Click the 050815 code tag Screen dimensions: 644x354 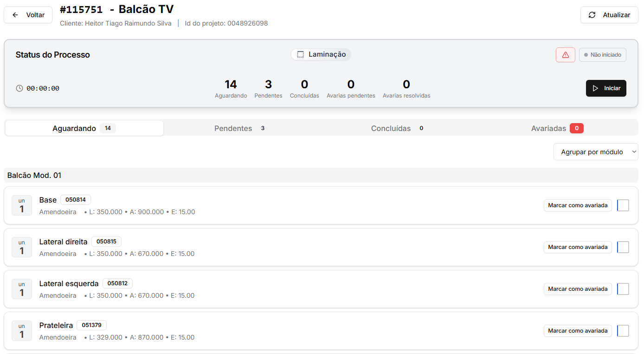(106, 242)
